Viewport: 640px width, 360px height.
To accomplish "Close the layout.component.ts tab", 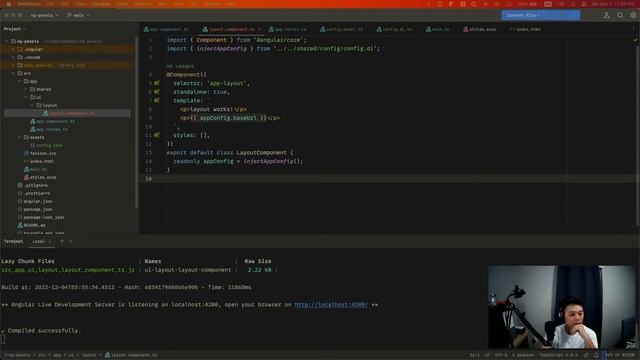I will 259,29.
